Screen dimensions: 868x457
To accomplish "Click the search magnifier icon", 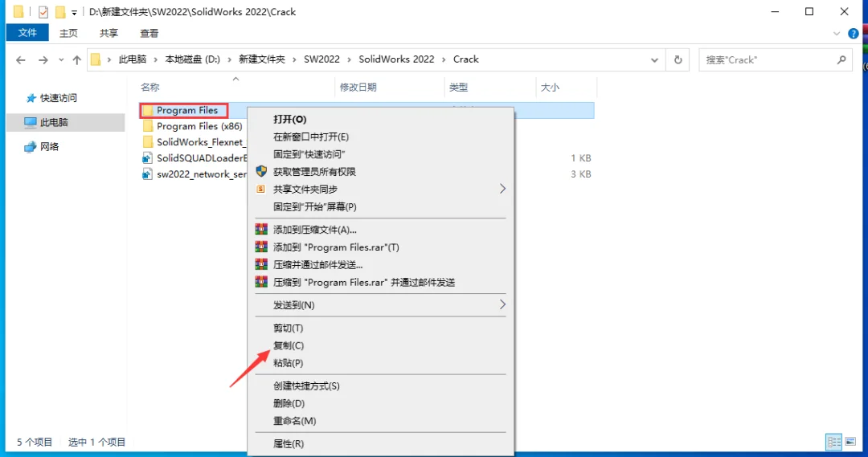I will [841, 59].
